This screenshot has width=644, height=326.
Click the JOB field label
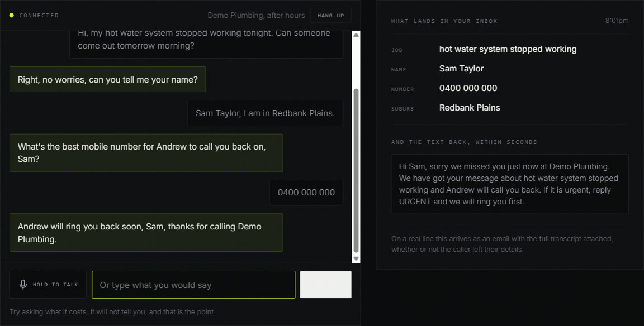click(x=397, y=50)
